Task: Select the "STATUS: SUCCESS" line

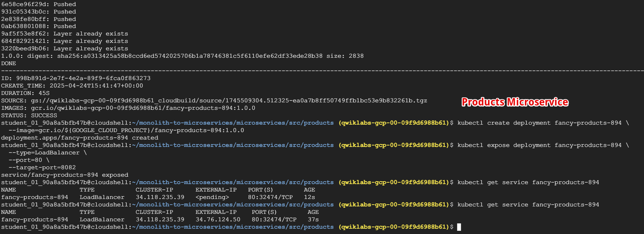Action: pyautogui.click(x=29, y=115)
